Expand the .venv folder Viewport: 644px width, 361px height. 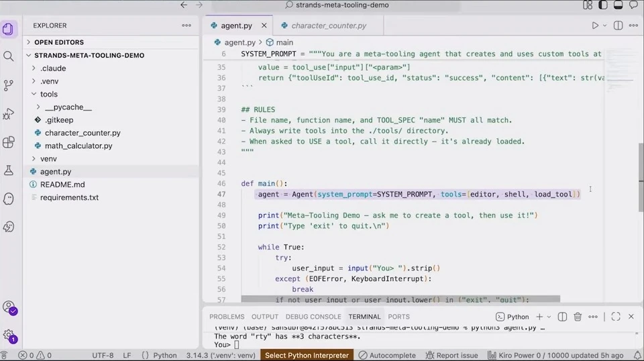(x=49, y=81)
